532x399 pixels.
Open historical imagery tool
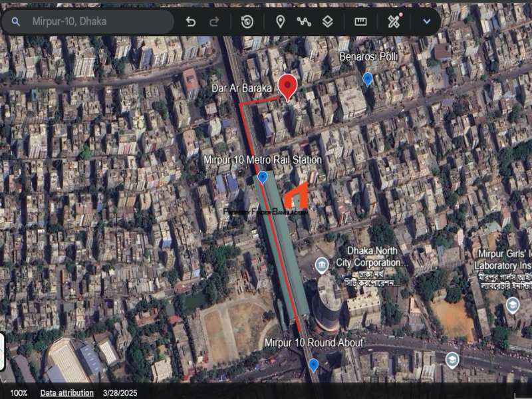click(x=247, y=22)
